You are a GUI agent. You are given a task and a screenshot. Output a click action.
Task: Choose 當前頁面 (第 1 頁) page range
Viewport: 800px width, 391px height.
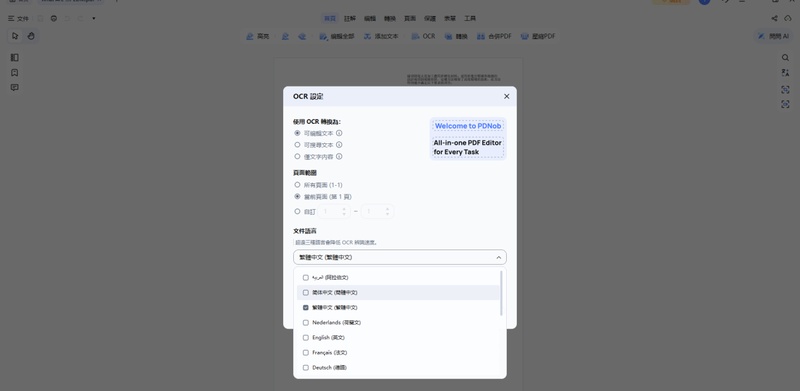pyautogui.click(x=297, y=197)
